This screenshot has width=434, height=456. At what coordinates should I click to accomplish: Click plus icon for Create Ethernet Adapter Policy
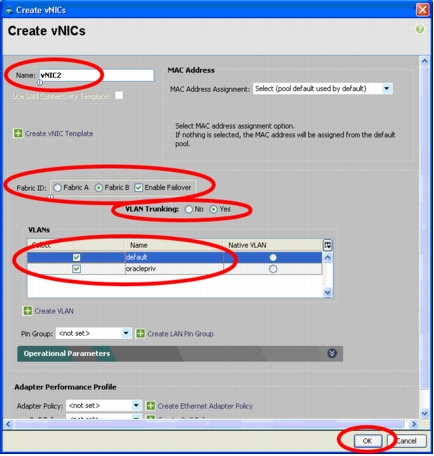pyautogui.click(x=151, y=406)
